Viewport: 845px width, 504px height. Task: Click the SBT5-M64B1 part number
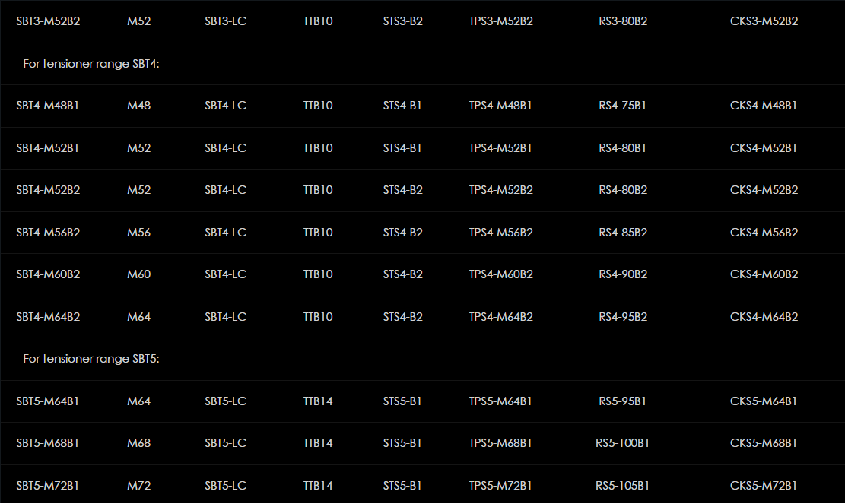click(x=47, y=401)
